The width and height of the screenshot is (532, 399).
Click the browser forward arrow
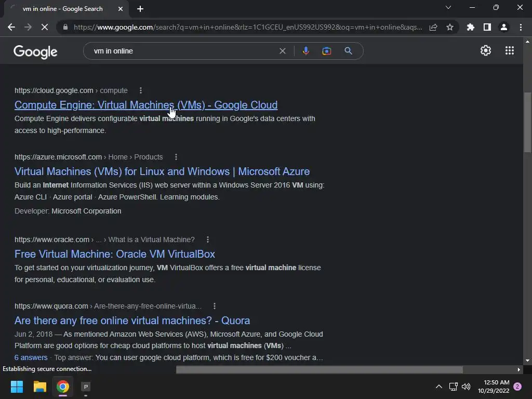28,27
